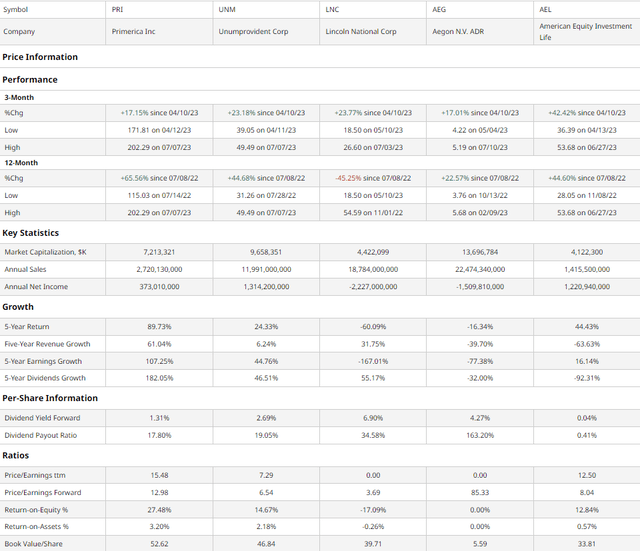Click 171.81 on 04/12/23 low cell

pos(159,130)
